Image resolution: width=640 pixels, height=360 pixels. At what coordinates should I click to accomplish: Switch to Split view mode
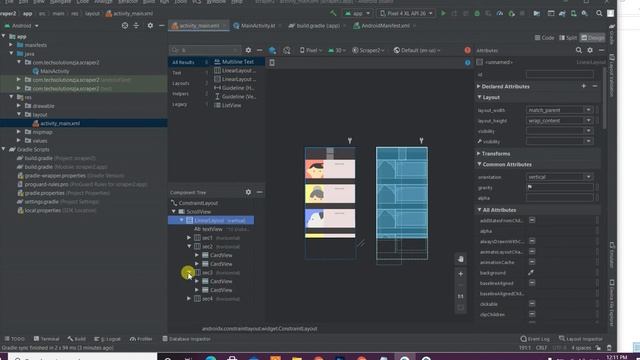click(568, 38)
